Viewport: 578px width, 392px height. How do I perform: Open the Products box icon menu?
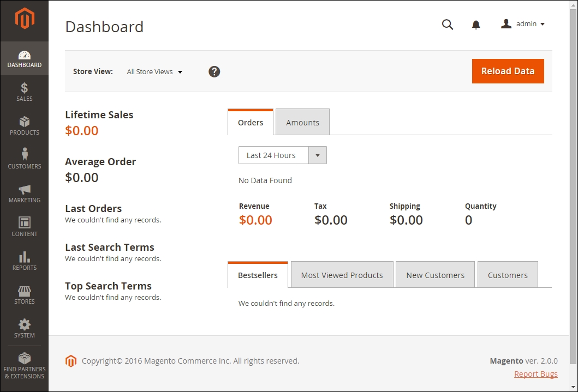point(24,125)
